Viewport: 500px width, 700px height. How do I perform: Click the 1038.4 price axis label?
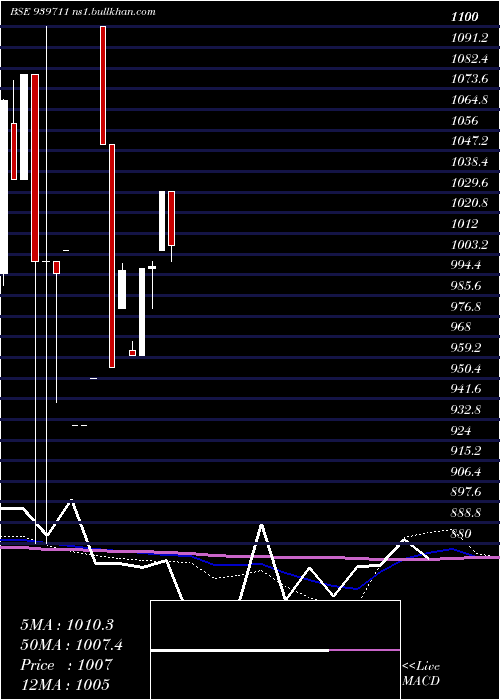pyautogui.click(x=469, y=162)
